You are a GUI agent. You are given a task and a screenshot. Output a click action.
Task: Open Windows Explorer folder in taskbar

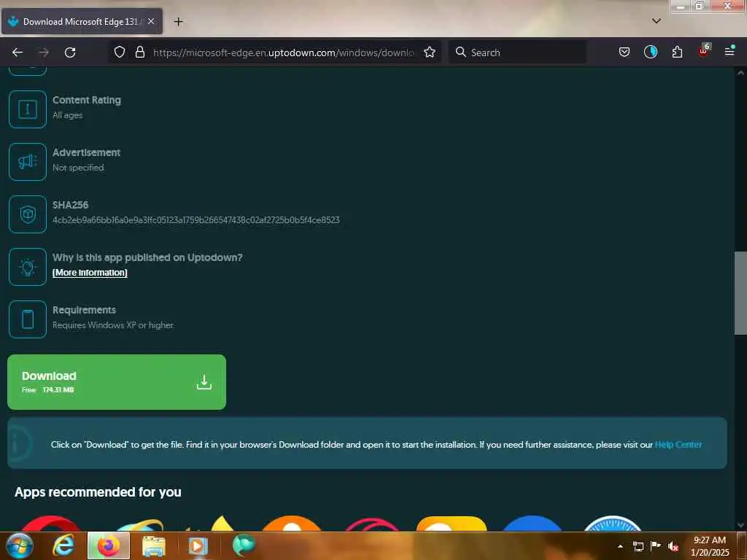pyautogui.click(x=153, y=546)
